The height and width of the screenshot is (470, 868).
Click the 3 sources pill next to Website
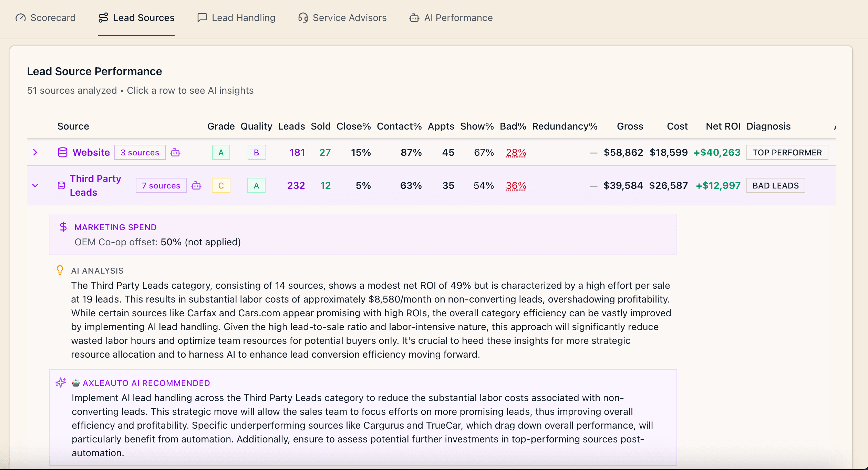pos(139,152)
